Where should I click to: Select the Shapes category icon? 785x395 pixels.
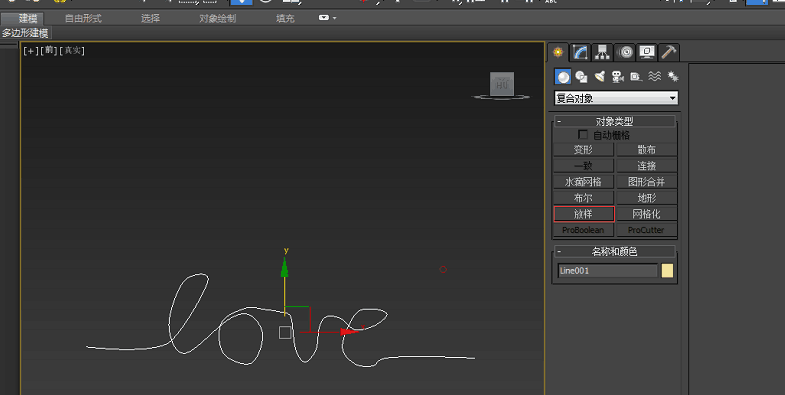click(581, 77)
